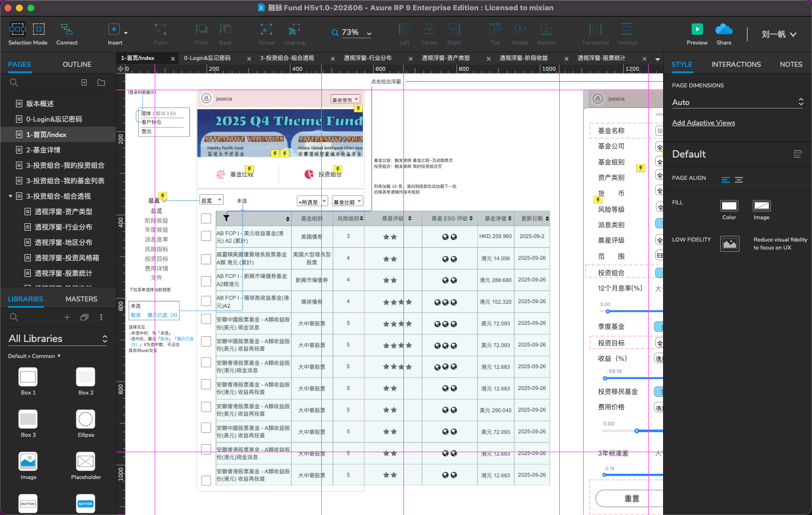Select page 透视浮窗-地区分布
Image resolution: width=812 pixels, height=515 pixels.
(63, 243)
